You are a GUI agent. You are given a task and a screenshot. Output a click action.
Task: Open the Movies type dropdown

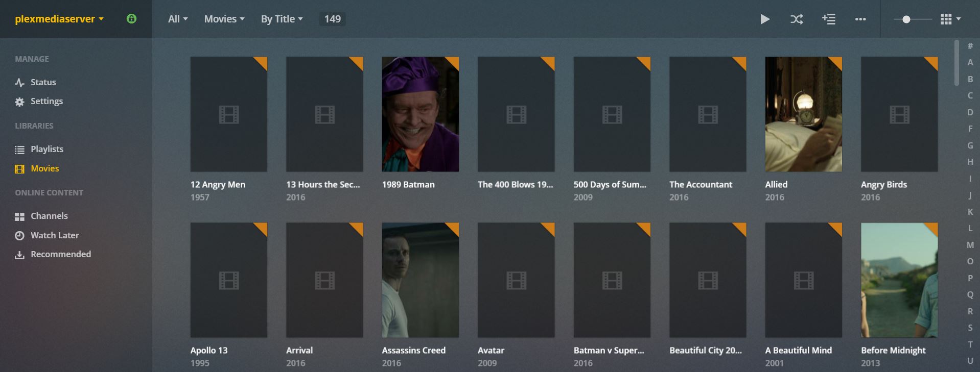pos(224,19)
